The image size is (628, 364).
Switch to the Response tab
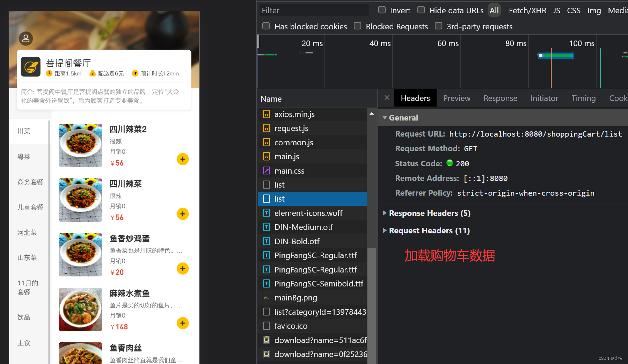500,98
